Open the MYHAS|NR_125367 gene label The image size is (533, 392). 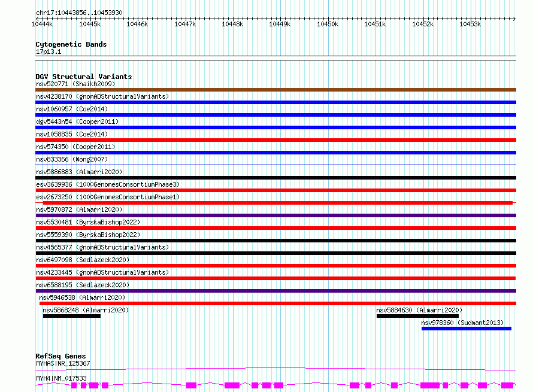[63, 363]
